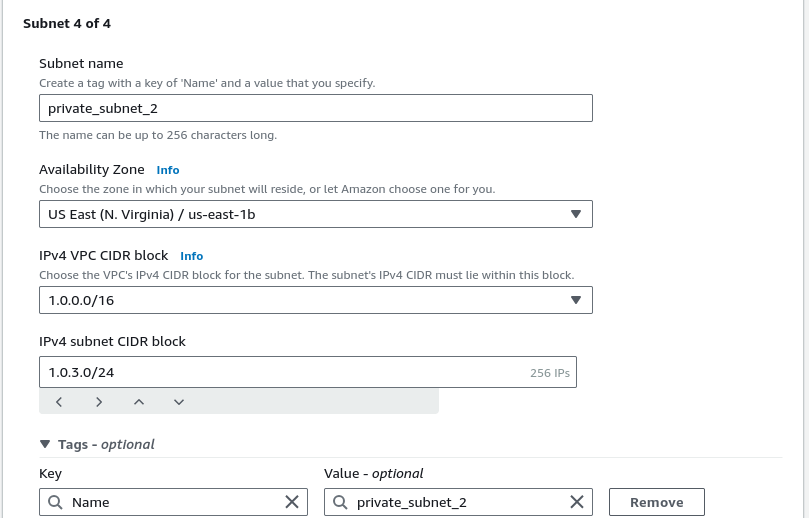The width and height of the screenshot is (809, 518).
Task: Clear the private_subnet_2 tag value
Action: [x=577, y=502]
